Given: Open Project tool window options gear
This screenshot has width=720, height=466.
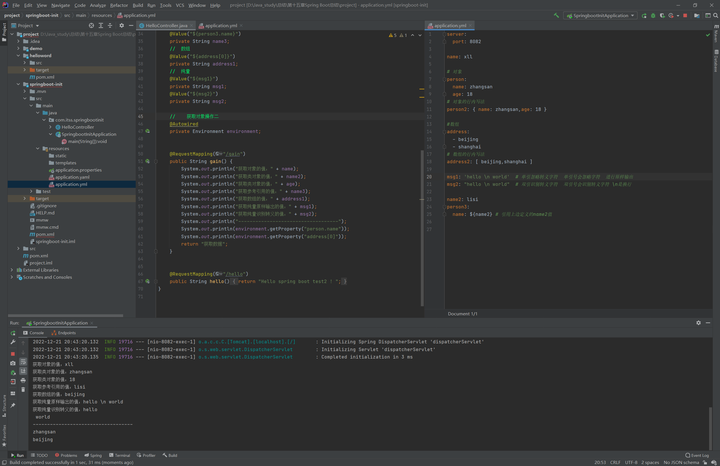Looking at the screenshot, I should tap(122, 26).
